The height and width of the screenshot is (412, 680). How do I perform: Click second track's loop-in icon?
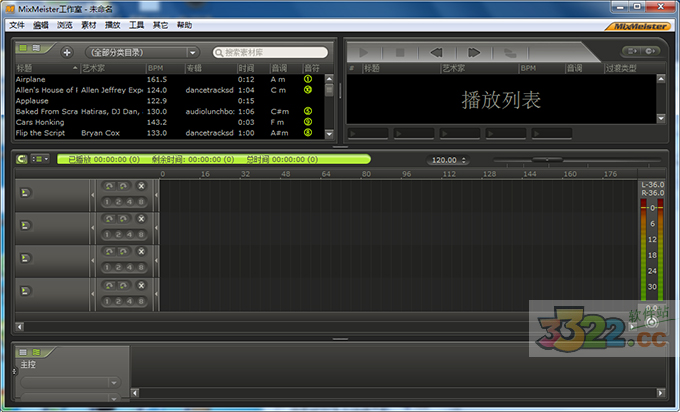(x=109, y=219)
